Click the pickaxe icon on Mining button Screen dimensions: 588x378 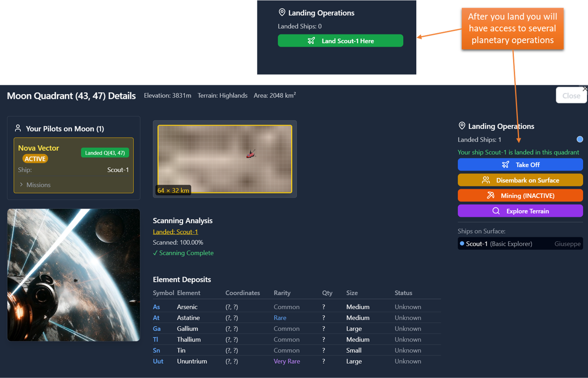491,195
